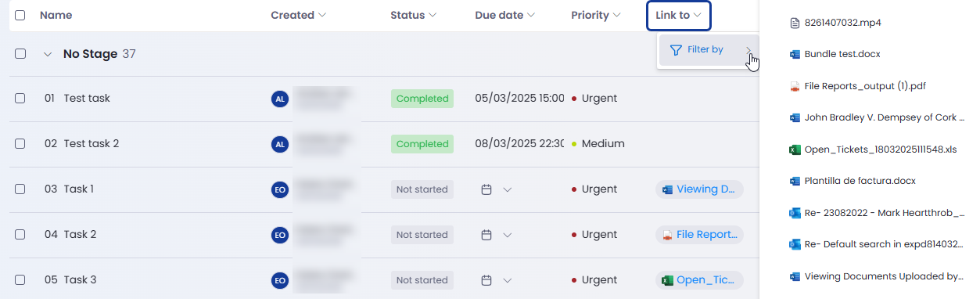Click AL avatar on Test task row
This screenshot has width=980, height=299.
pyautogui.click(x=280, y=99)
